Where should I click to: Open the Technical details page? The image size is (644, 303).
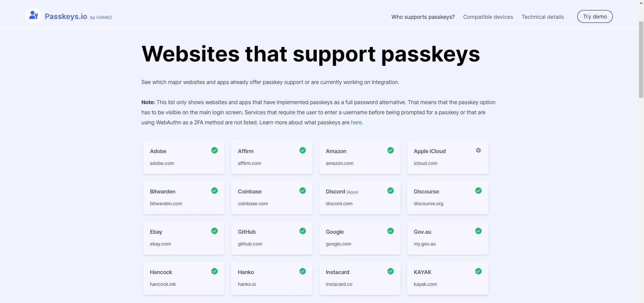542,17
